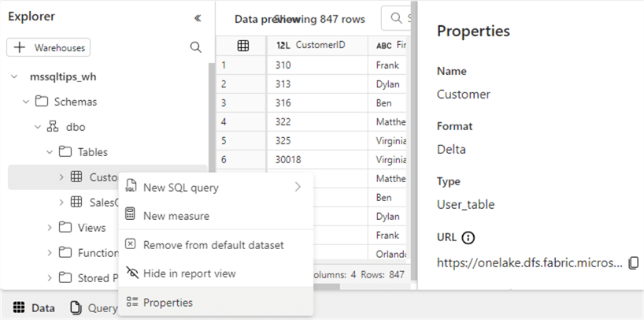
Task: Select New measure in context menu
Action: [176, 215]
